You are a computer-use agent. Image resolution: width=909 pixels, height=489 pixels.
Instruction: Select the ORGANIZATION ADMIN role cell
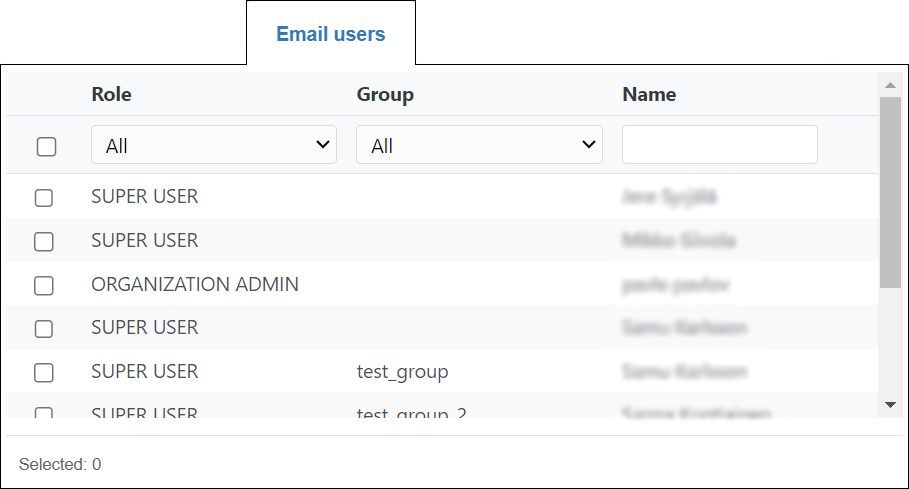195,284
